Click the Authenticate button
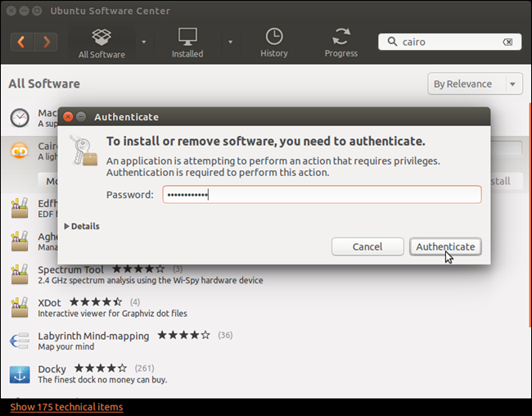Image resolution: width=532 pixels, height=416 pixels. coord(445,246)
